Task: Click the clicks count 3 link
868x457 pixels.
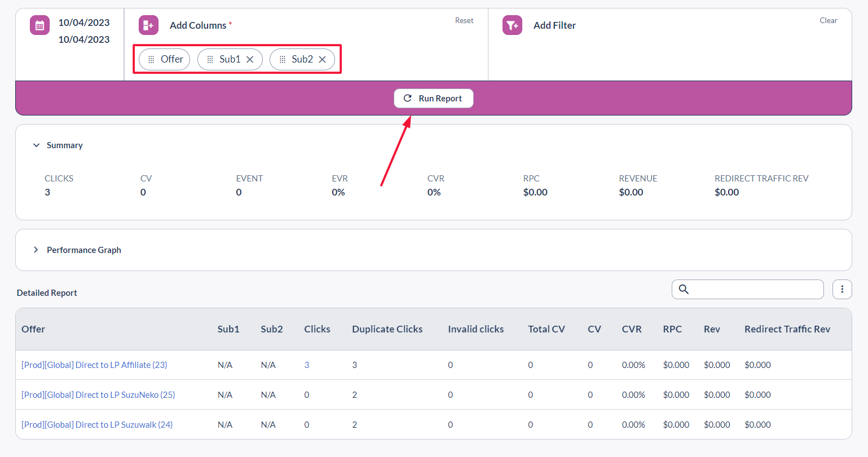Action: 307,365
